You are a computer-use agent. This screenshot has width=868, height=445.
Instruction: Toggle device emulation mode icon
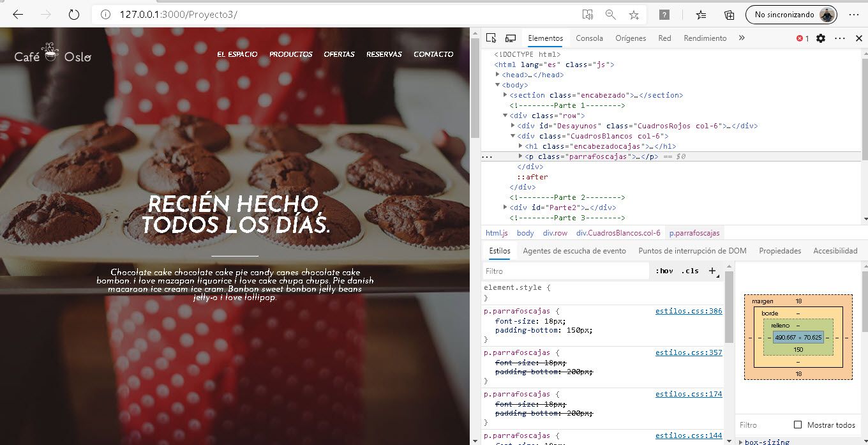click(511, 38)
